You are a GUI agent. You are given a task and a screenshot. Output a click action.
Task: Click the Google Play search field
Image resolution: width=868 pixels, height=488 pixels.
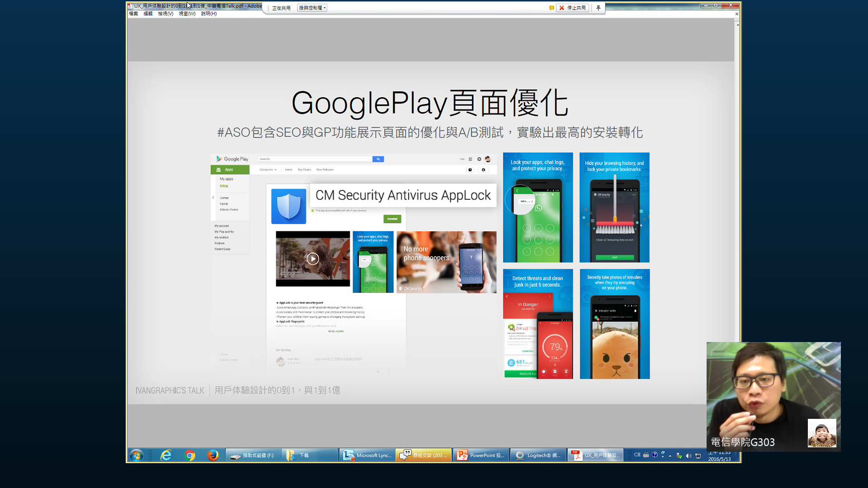[315, 159]
